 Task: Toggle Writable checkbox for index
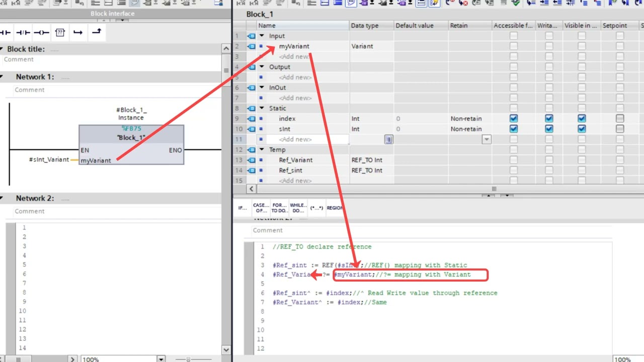point(549,119)
